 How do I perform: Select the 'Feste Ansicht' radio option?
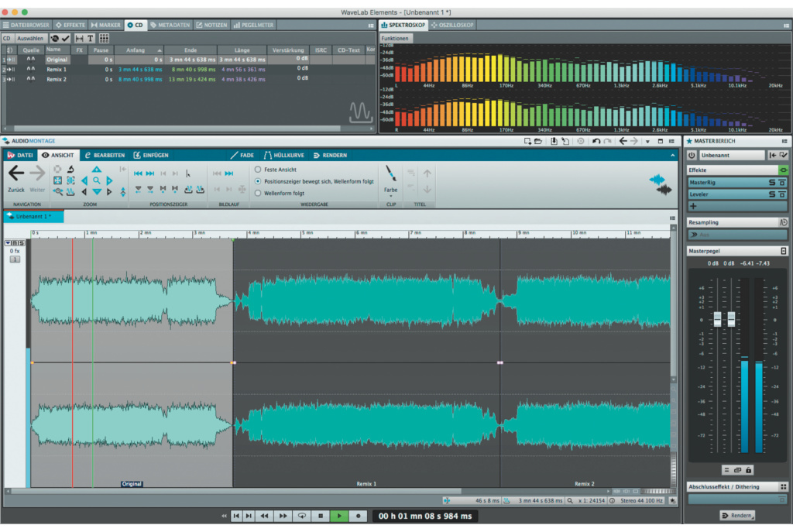[x=258, y=169]
